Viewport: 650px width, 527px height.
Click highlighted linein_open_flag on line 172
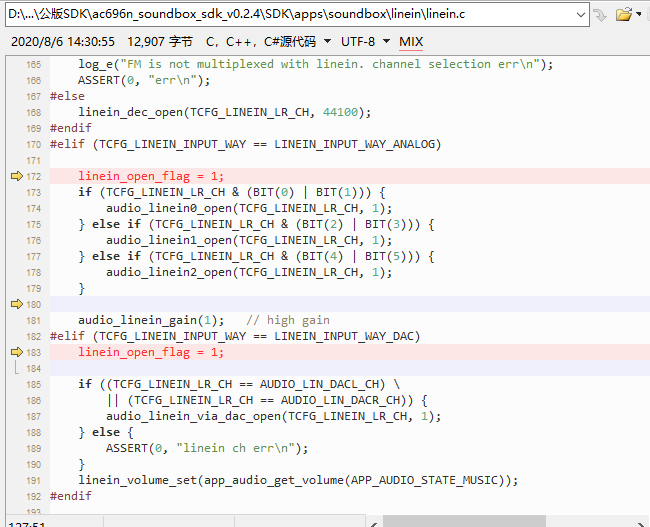tap(134, 176)
